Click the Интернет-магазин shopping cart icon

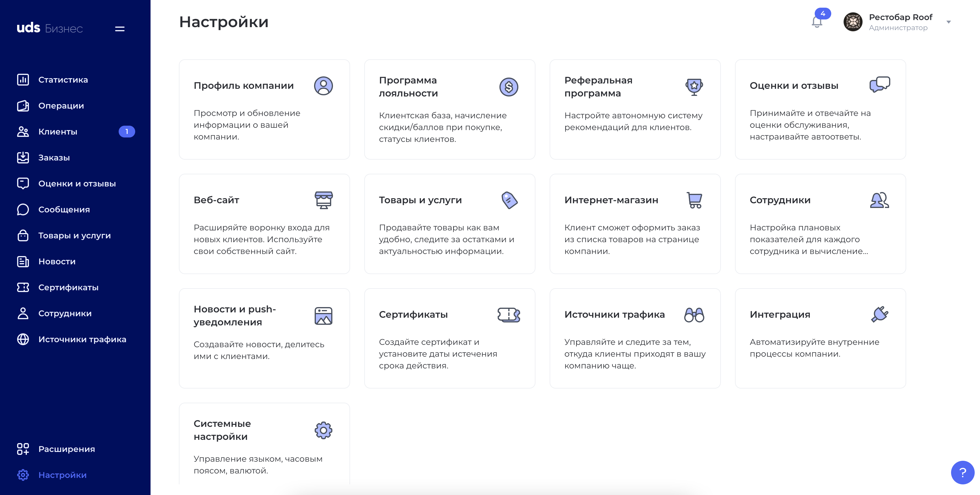click(x=694, y=200)
